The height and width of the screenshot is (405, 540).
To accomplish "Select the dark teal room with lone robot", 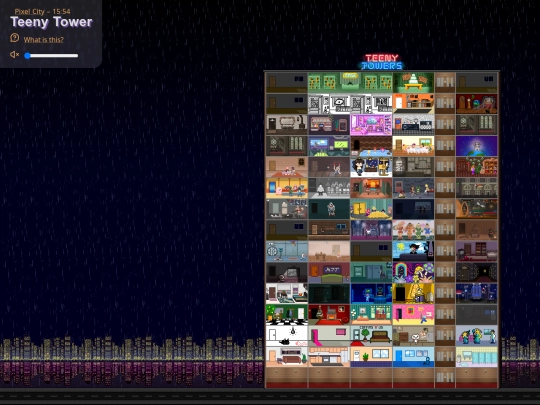I will 329,209.
